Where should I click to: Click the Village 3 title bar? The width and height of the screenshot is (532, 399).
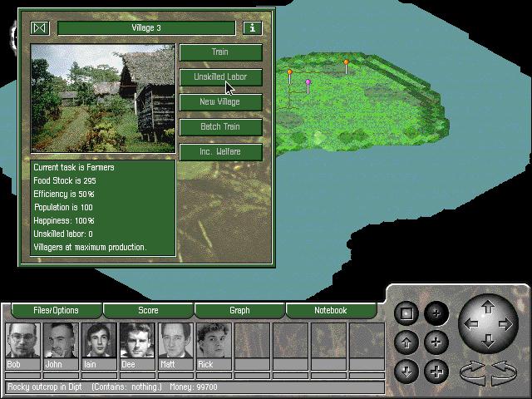[x=146, y=28]
